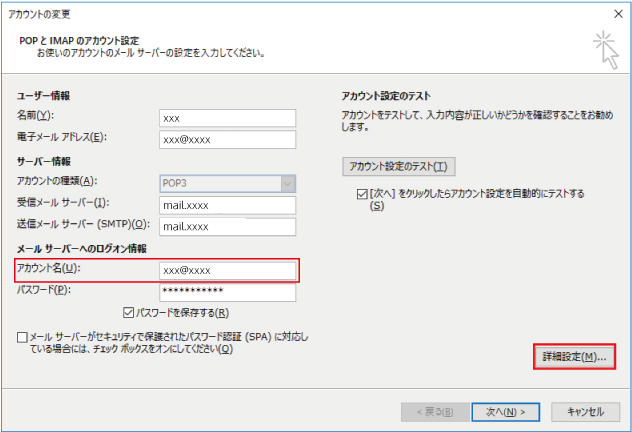Toggle パスワードを保存する checkbox
Screen dimensions: 632x432
pos(128,312)
